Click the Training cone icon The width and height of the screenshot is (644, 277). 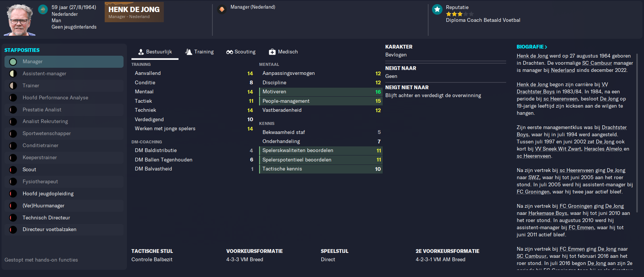pos(189,52)
